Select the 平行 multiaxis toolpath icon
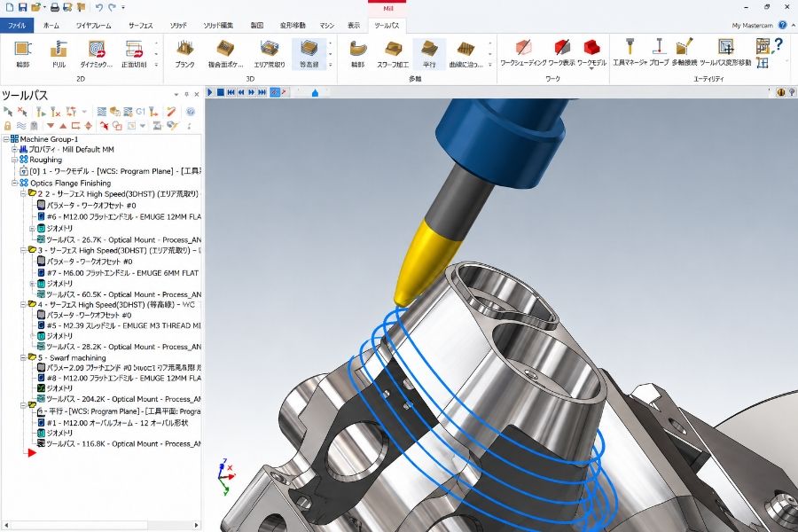The image size is (798, 532). [x=429, y=53]
